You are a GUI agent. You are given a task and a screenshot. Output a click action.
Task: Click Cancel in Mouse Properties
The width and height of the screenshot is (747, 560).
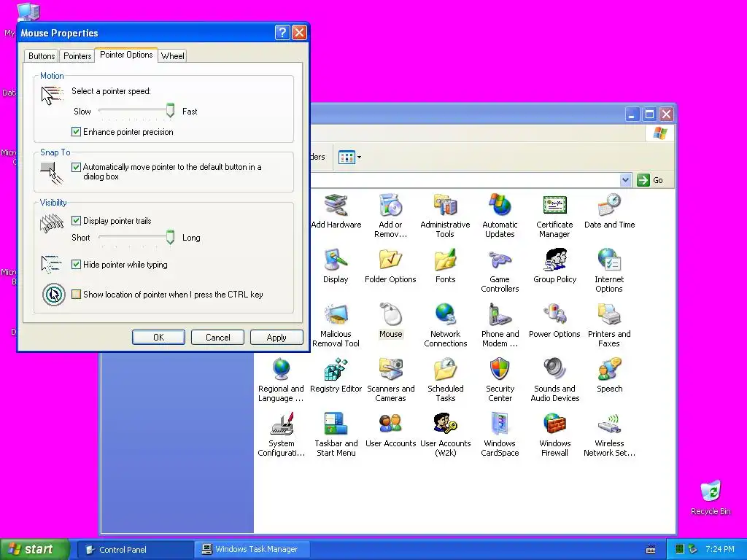(217, 337)
